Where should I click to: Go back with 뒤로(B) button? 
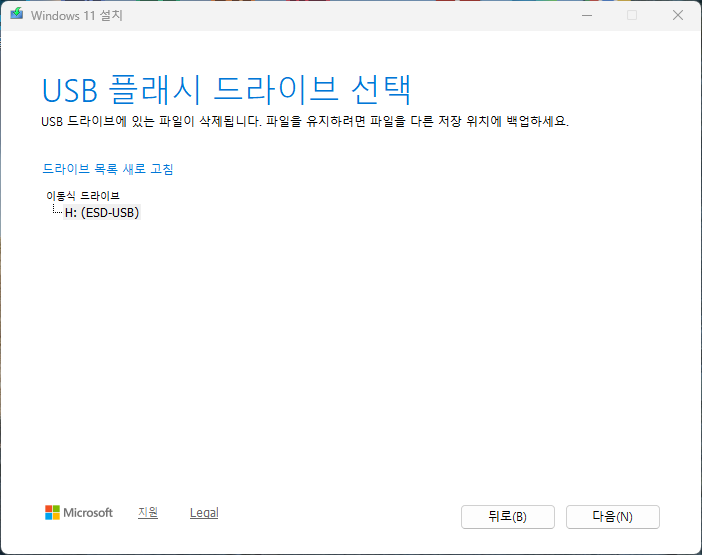click(508, 517)
